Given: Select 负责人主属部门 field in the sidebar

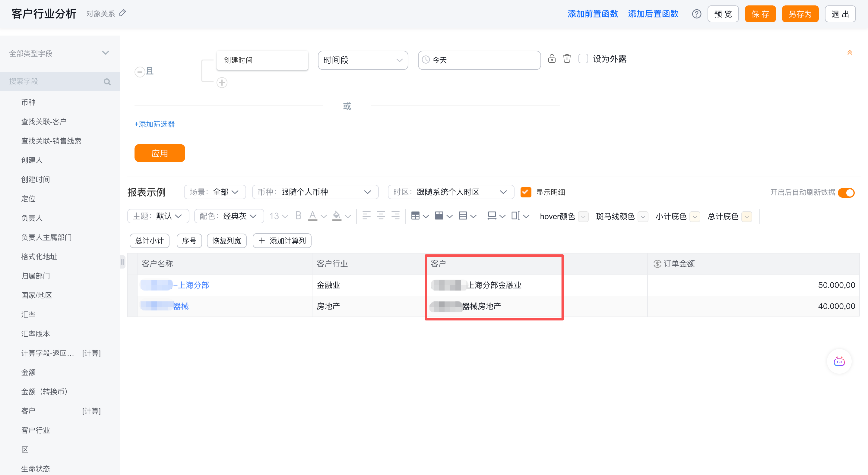Looking at the screenshot, I should (x=46, y=237).
